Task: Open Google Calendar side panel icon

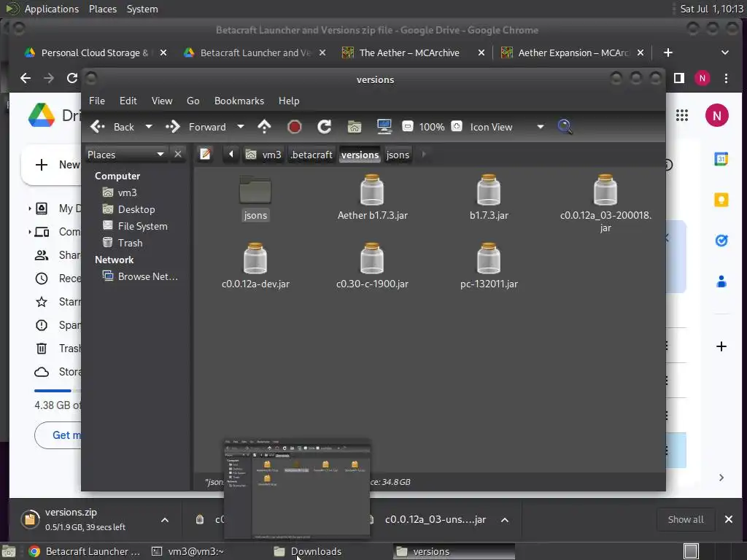Action: click(721, 159)
